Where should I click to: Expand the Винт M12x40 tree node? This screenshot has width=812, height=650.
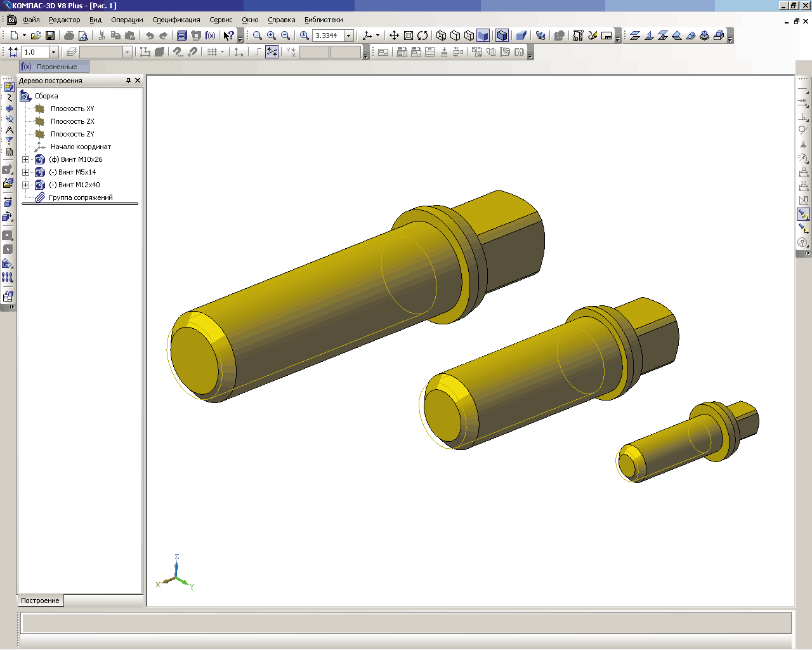(x=26, y=185)
